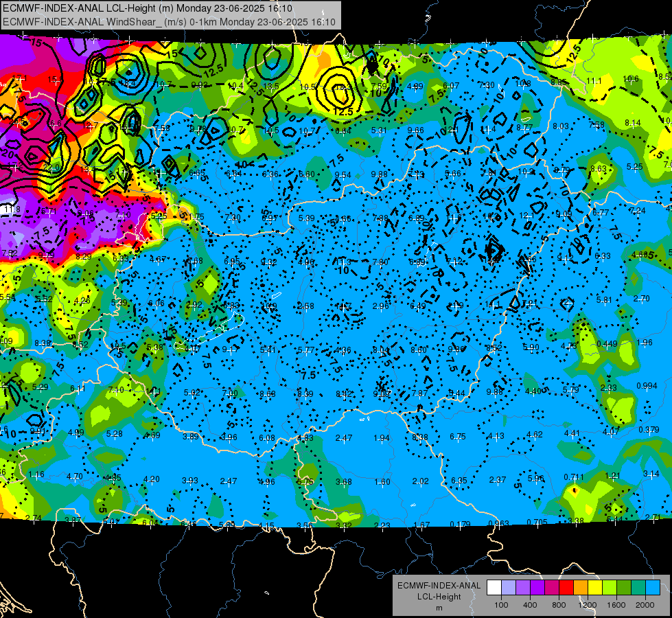Select the LCL-Height (m) header line

pyautogui.click(x=148, y=8)
